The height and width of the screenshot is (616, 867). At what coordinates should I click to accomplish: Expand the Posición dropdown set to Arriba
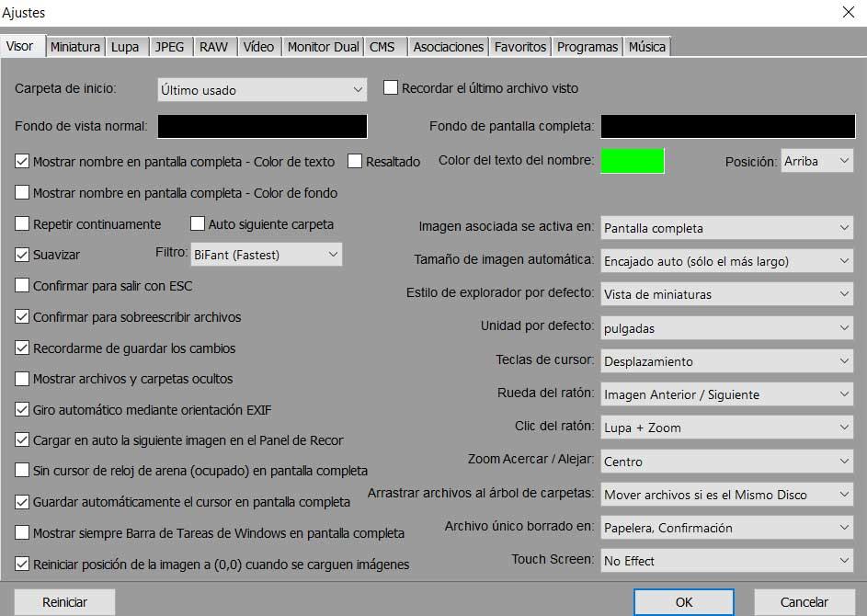(x=816, y=161)
